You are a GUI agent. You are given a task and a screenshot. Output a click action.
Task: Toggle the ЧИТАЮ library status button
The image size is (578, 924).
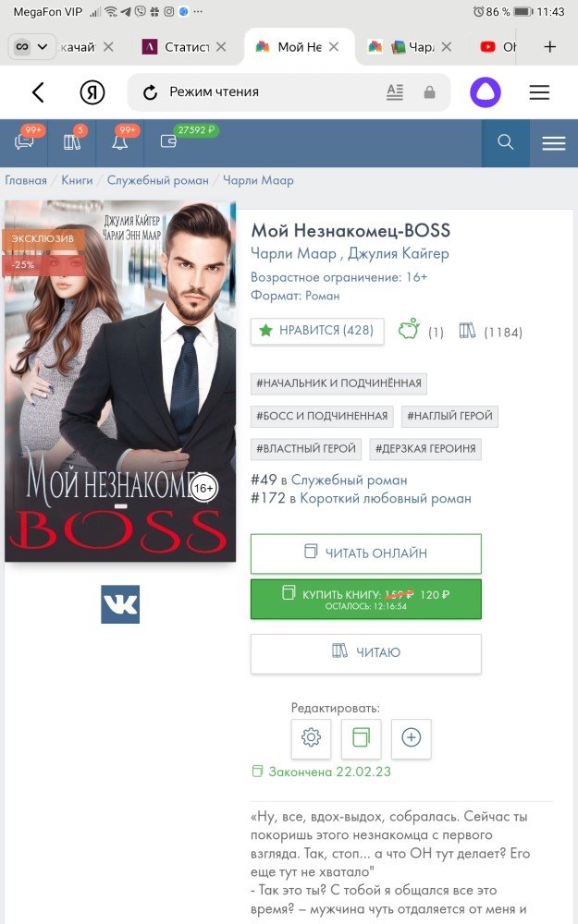pyautogui.click(x=365, y=653)
